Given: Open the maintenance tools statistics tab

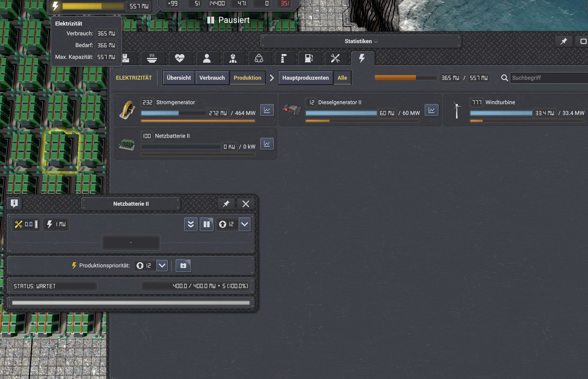Looking at the screenshot, I should click(335, 58).
